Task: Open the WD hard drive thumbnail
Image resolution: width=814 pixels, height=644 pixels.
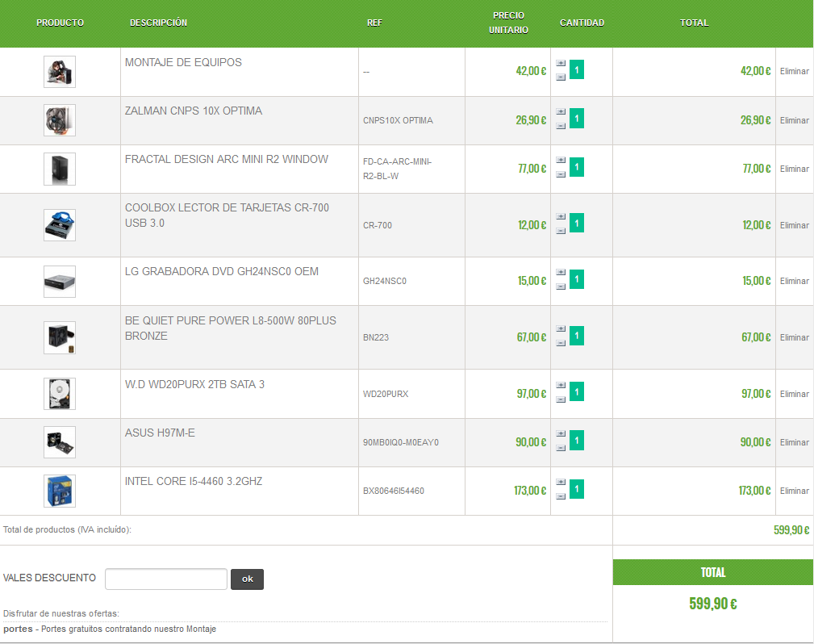Action: [60, 394]
